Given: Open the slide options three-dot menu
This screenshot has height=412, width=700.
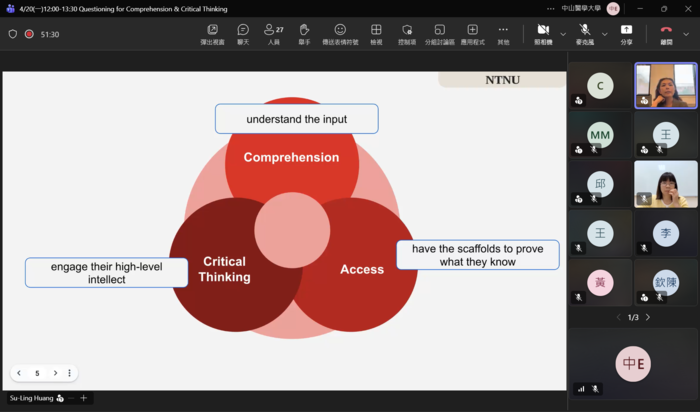Looking at the screenshot, I should click(x=69, y=373).
